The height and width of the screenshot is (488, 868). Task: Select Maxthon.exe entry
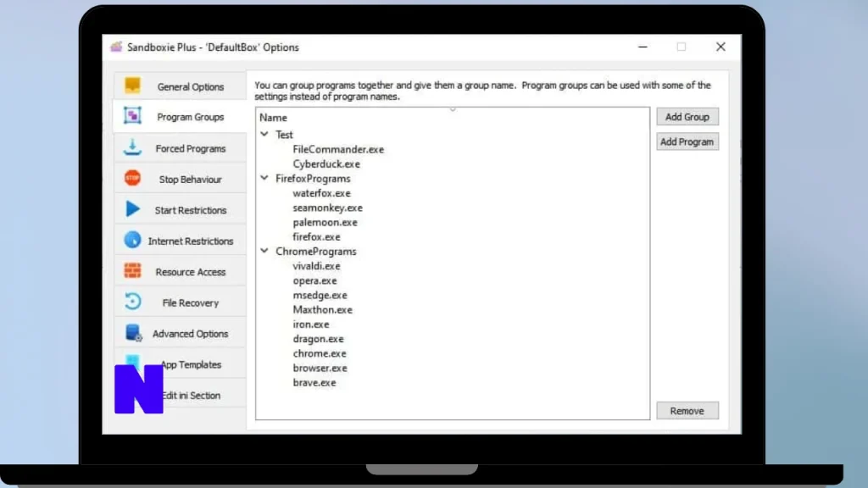322,310
